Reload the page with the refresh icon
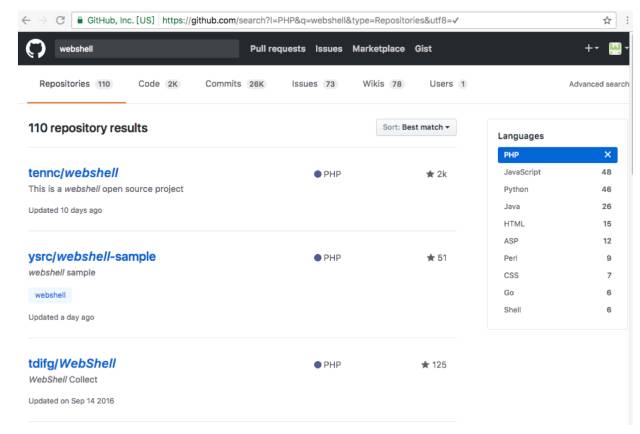The image size is (640, 434). 60,20
